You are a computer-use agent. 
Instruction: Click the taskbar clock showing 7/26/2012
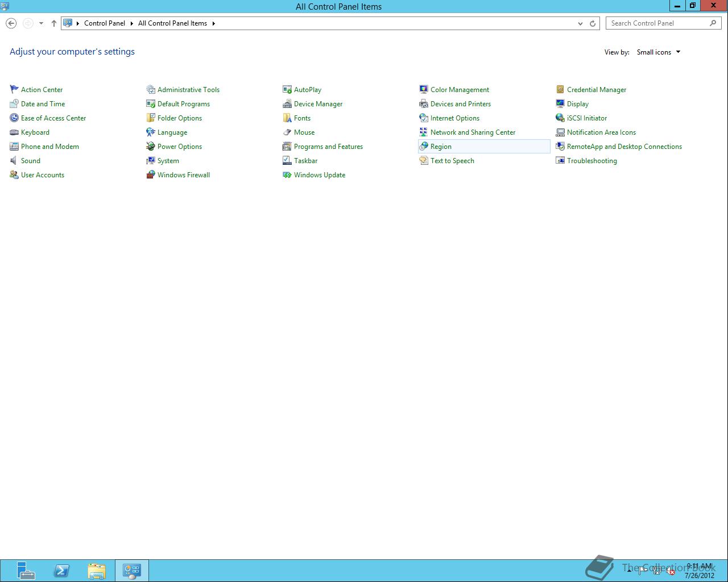(699, 571)
